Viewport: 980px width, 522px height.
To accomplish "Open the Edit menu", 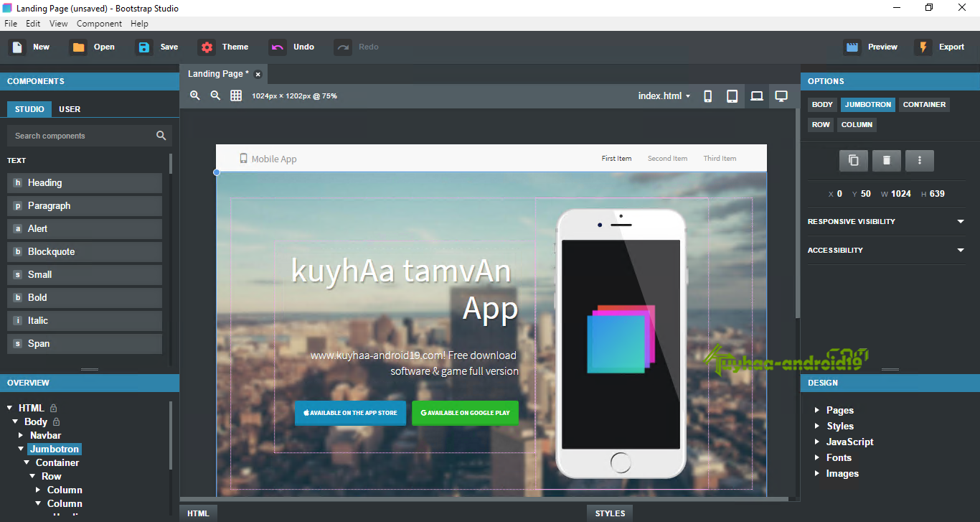I will coord(33,24).
